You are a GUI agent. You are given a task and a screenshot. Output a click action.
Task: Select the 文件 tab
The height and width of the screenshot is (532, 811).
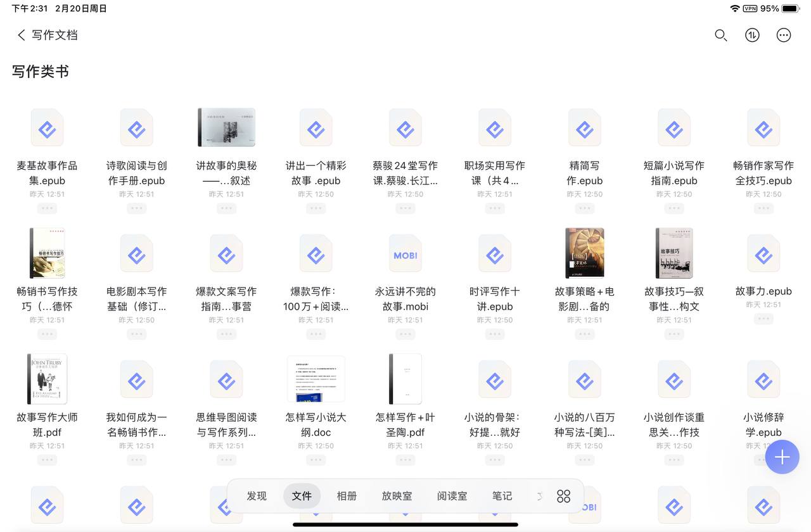pos(302,496)
